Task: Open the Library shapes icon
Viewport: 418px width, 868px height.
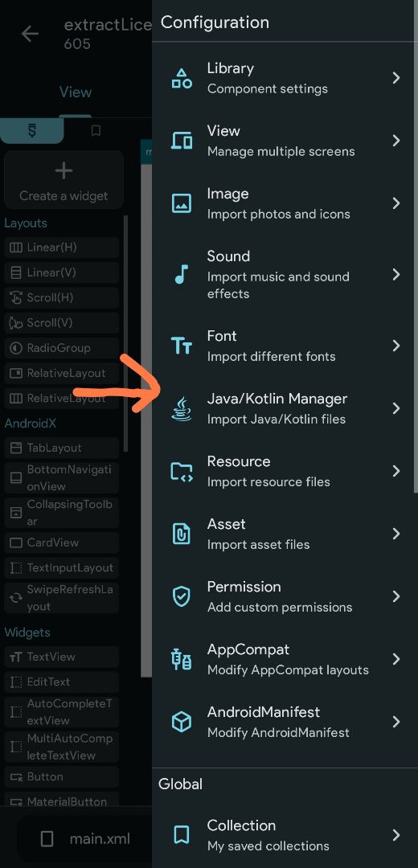Action: click(182, 78)
